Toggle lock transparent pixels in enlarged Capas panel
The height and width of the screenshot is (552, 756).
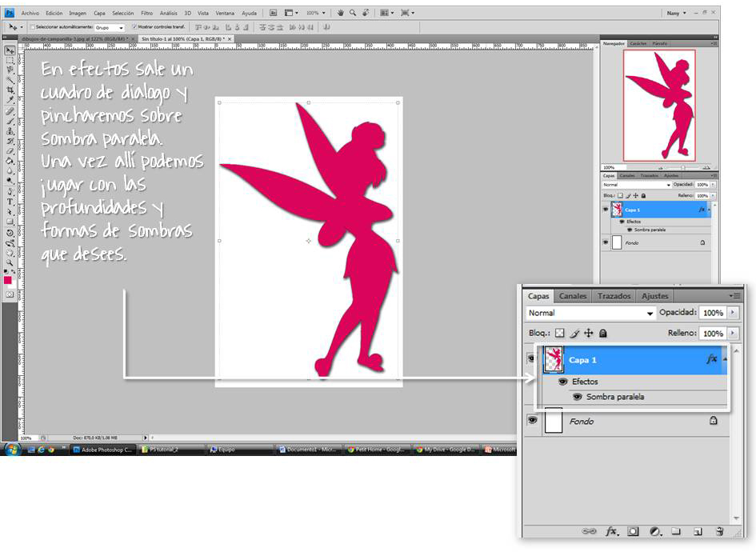click(559, 333)
